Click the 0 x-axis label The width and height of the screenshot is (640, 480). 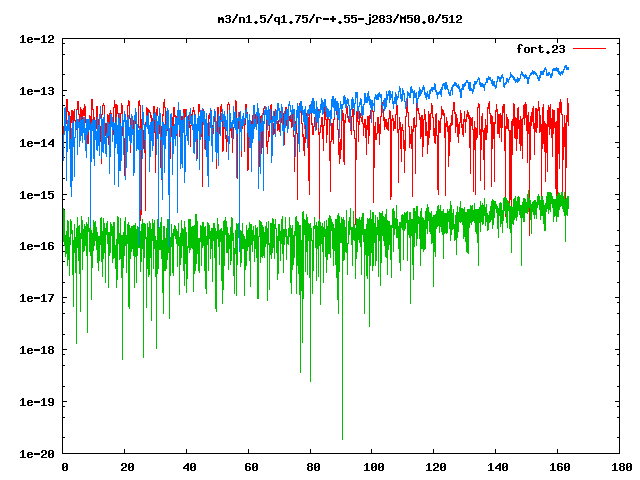click(x=65, y=467)
